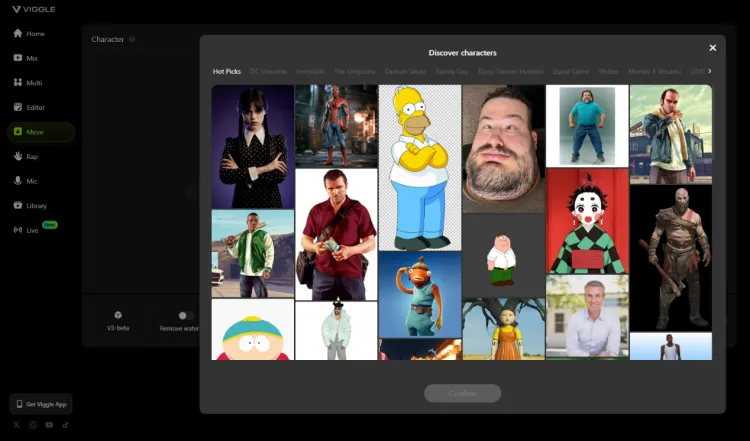Close the Discover characters dialog
Viewport: 750px width, 441px height.
point(713,48)
